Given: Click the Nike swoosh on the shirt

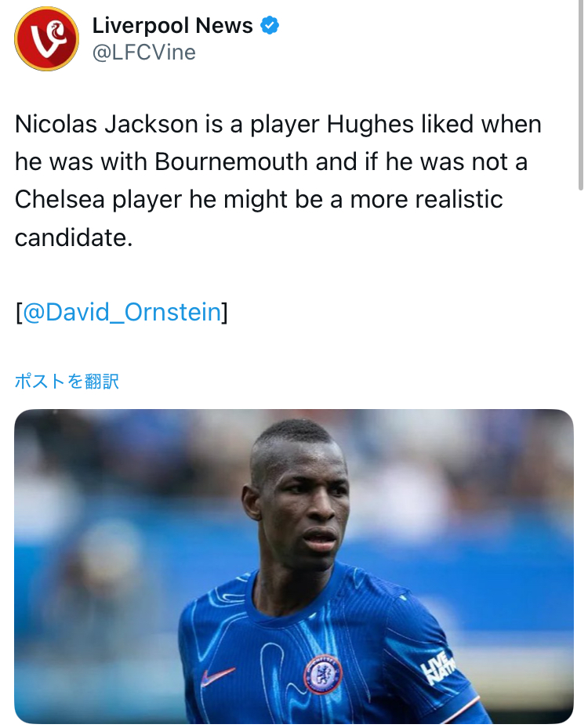Looking at the screenshot, I should 217,675.
